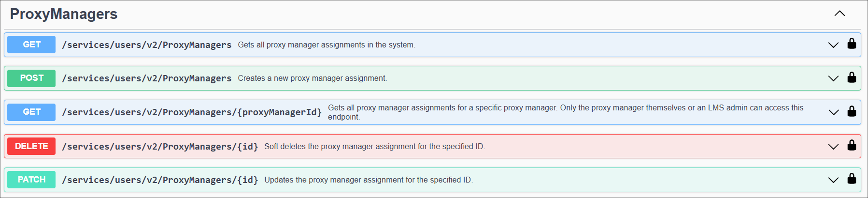Click the teal PATCH method badge

(x=31, y=180)
